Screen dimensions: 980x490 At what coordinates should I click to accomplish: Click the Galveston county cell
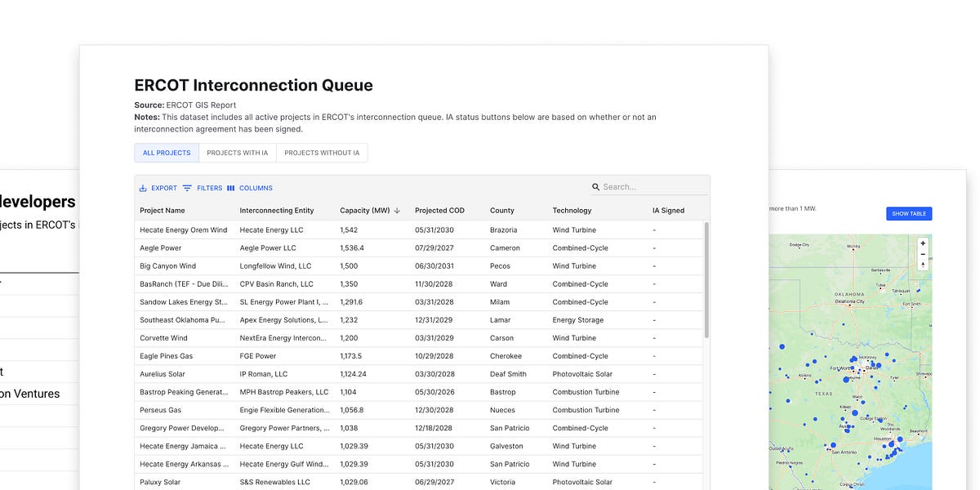[506, 446]
